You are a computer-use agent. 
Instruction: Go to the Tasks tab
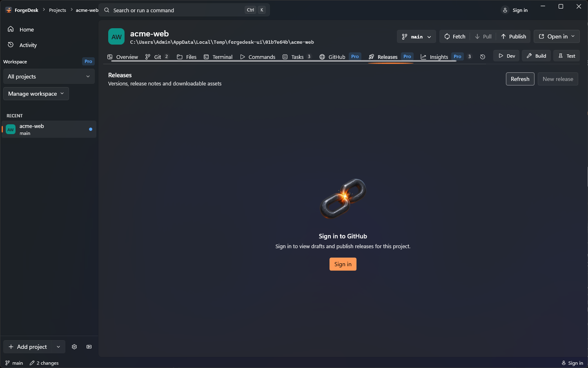(x=297, y=57)
